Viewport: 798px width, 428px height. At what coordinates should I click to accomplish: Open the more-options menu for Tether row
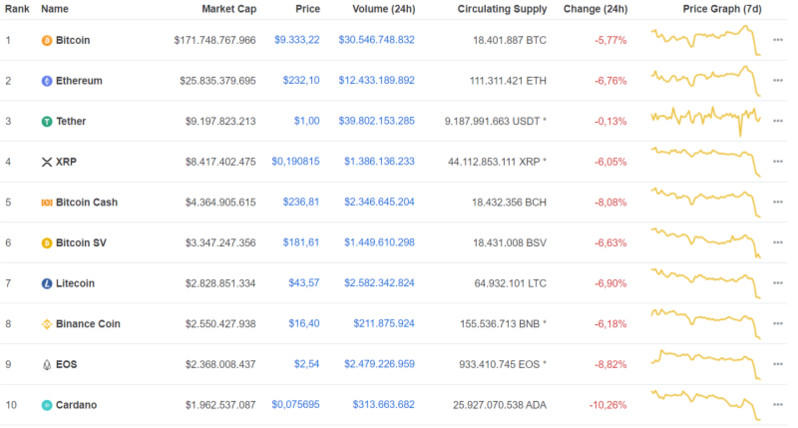pyautogui.click(x=778, y=121)
